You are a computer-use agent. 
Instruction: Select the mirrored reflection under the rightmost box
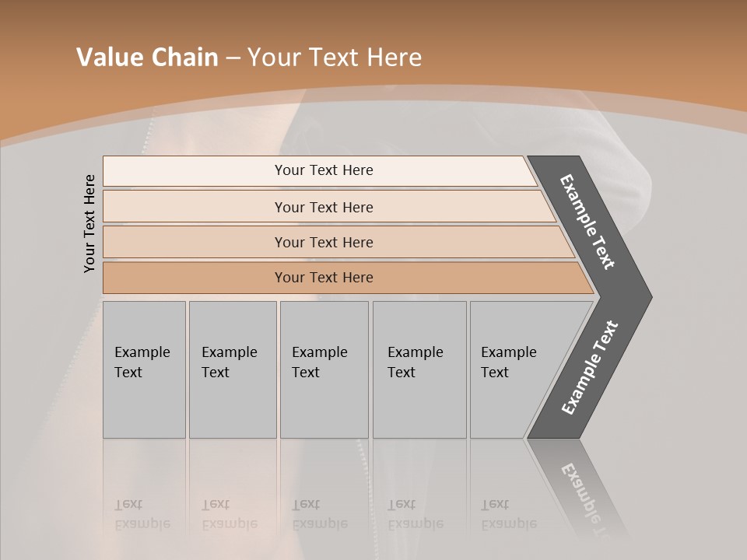(509, 513)
